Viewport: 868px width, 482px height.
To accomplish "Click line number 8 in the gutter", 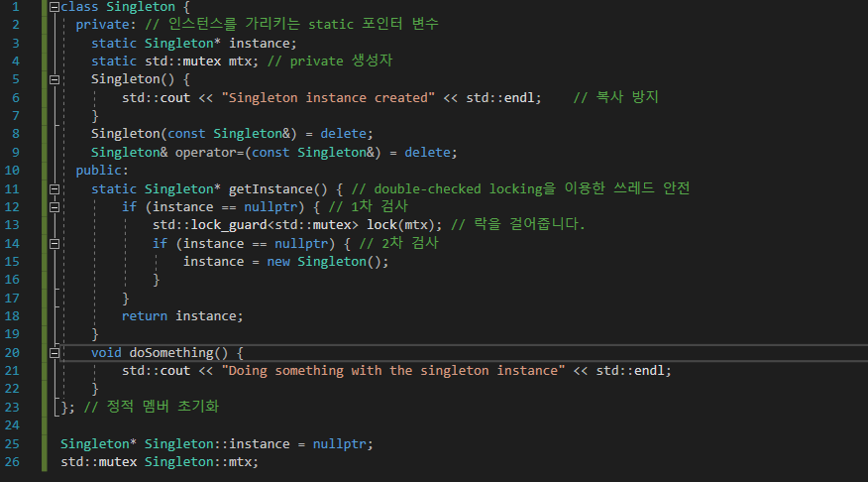I will pos(16,134).
